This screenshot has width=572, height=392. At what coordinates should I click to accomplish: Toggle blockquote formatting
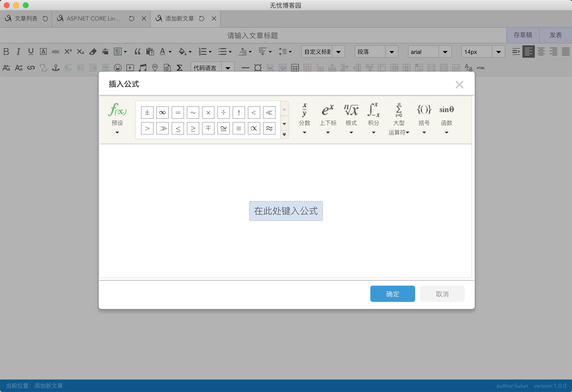coord(138,52)
